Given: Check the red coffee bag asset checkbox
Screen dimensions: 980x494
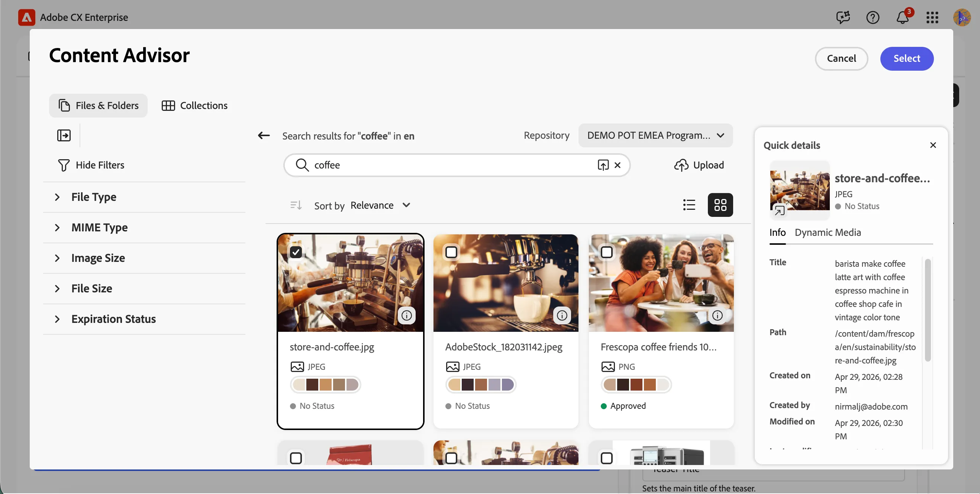Looking at the screenshot, I should click(x=296, y=458).
